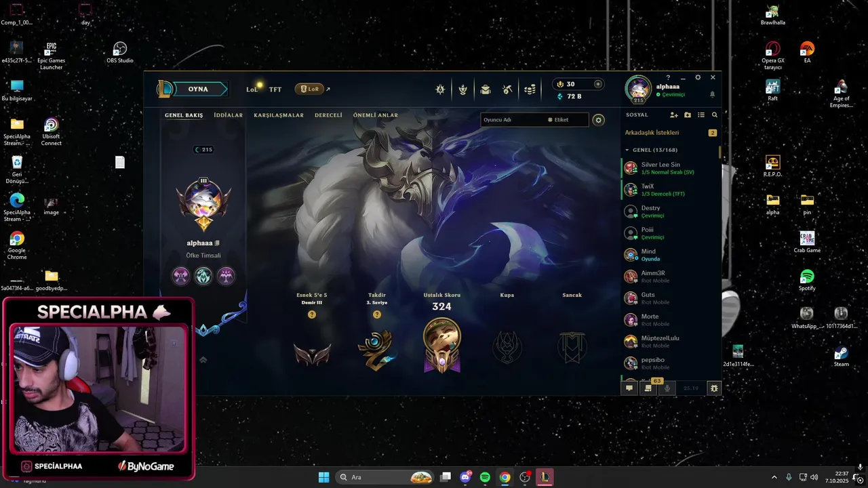Select friend MüptezelLulu
Screen dimensions: 868x488
tap(671, 342)
